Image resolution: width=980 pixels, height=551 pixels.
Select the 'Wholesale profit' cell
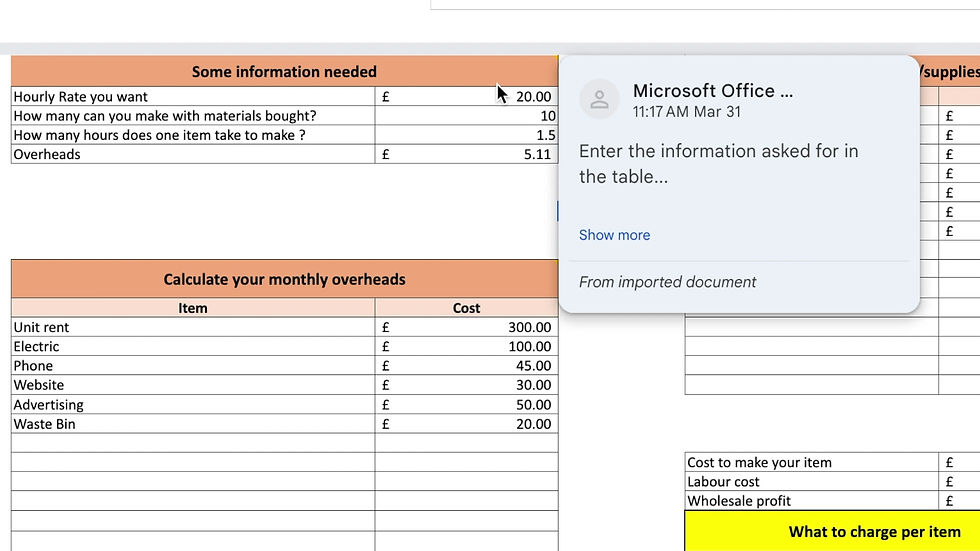[812, 501]
